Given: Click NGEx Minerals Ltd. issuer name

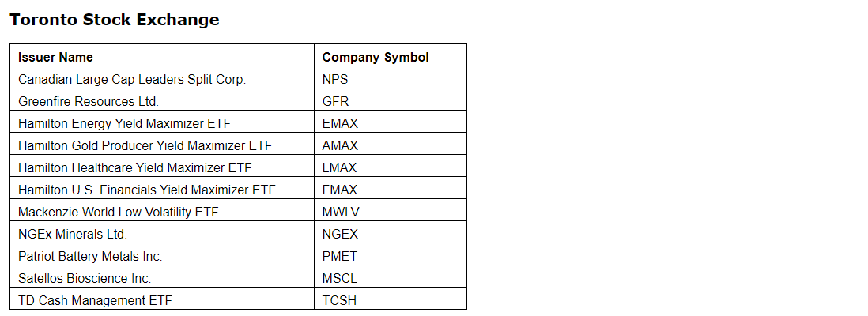Looking at the screenshot, I should (73, 234).
